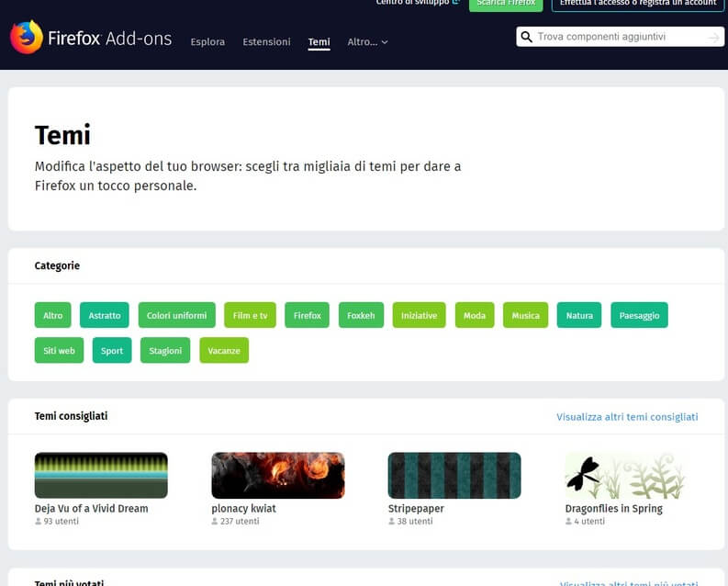This screenshot has width=728, height=586.
Task: Click the Visualizza altri temi più votati link
Action: (x=629, y=582)
